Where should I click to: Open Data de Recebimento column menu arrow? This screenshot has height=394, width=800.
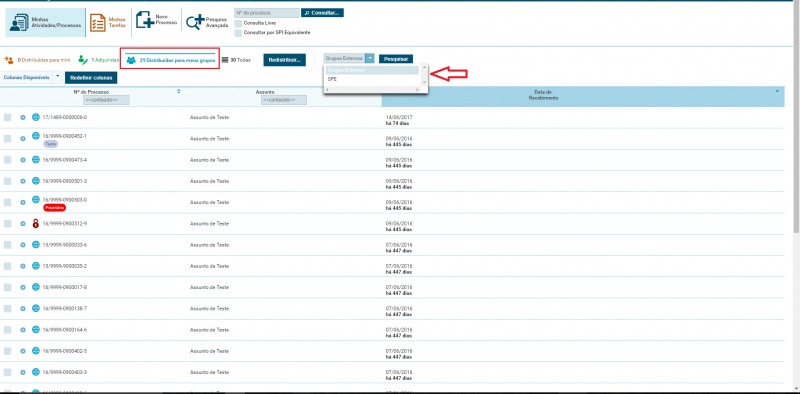[x=777, y=91]
